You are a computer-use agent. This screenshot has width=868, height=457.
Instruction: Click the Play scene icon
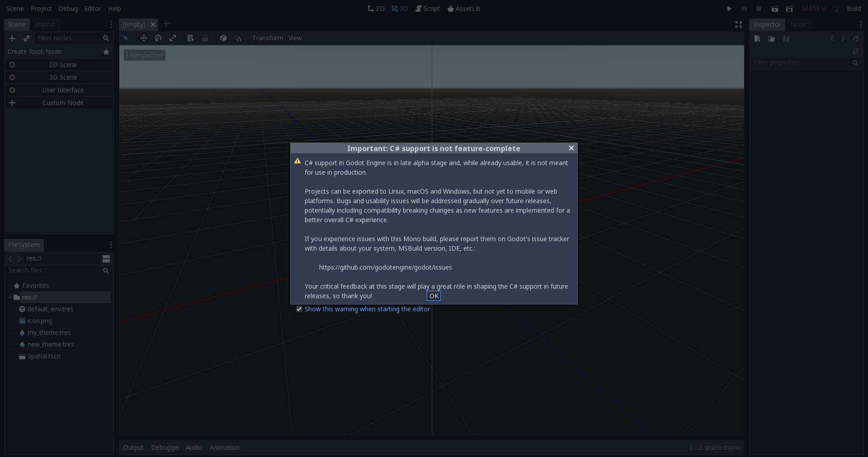tap(774, 9)
